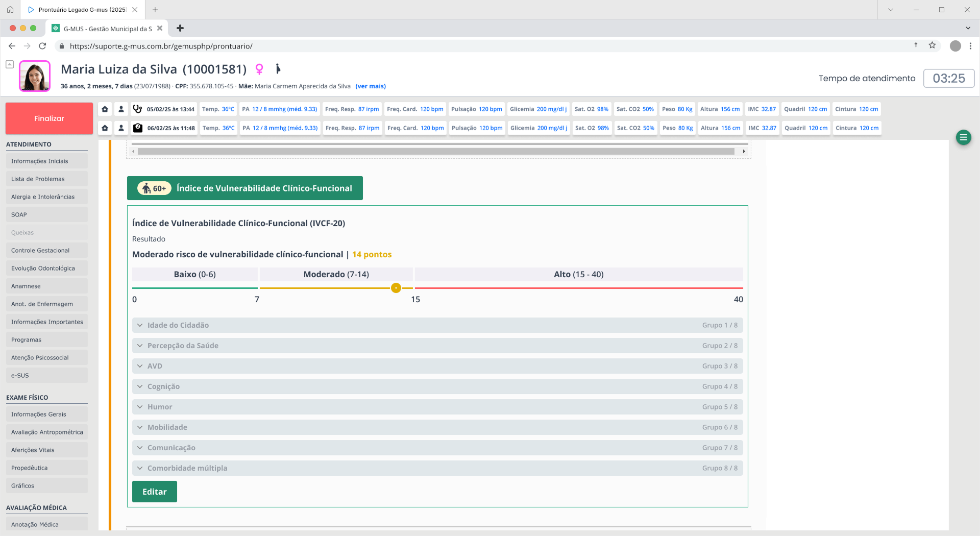Open the browser profile avatar
The width and height of the screenshot is (980, 536).
955,46
